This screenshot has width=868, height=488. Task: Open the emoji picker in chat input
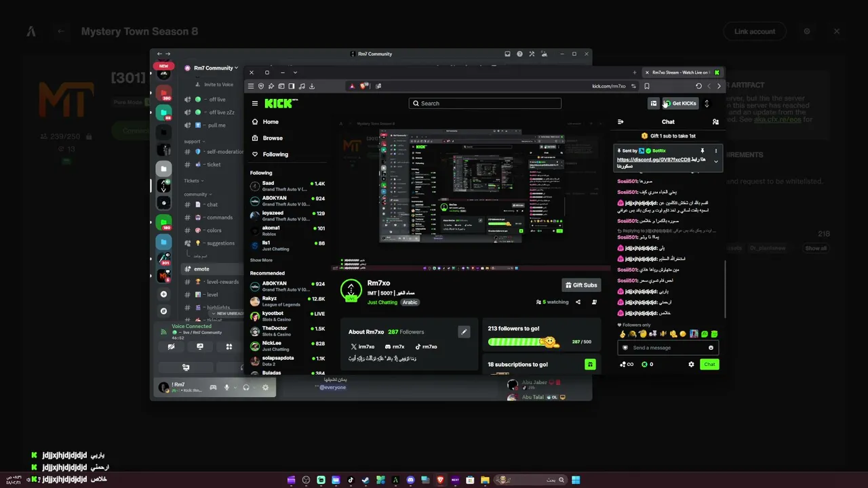(711, 348)
